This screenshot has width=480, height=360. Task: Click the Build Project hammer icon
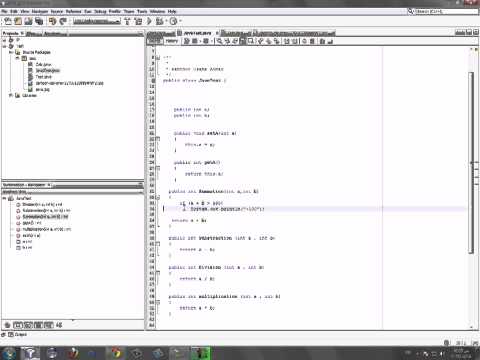tap(127, 21)
